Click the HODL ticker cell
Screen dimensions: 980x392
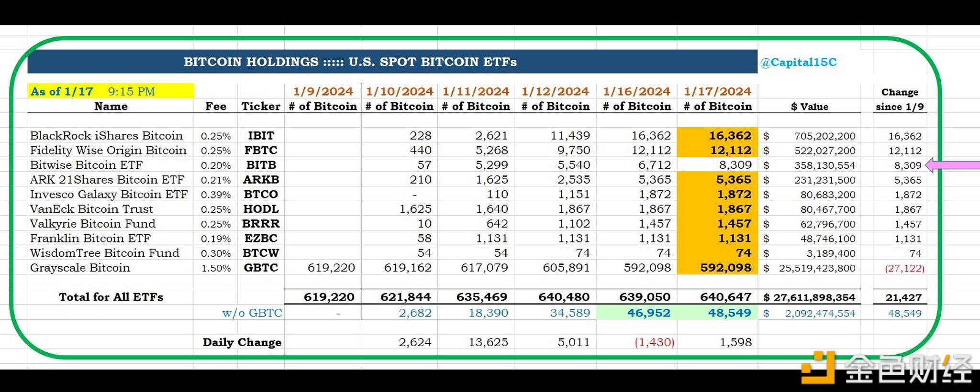261,209
